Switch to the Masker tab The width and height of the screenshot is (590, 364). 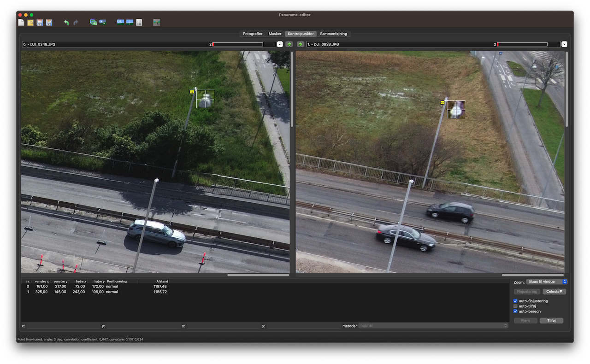(275, 34)
